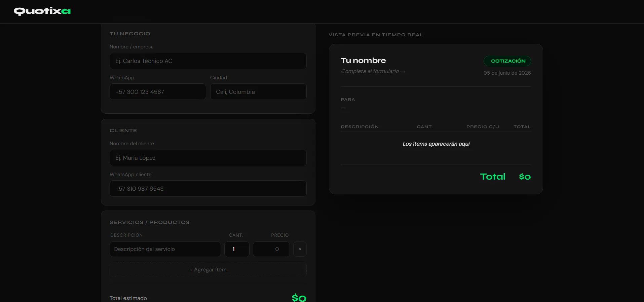Click the PRECIO C/U column header

pyautogui.click(x=483, y=127)
